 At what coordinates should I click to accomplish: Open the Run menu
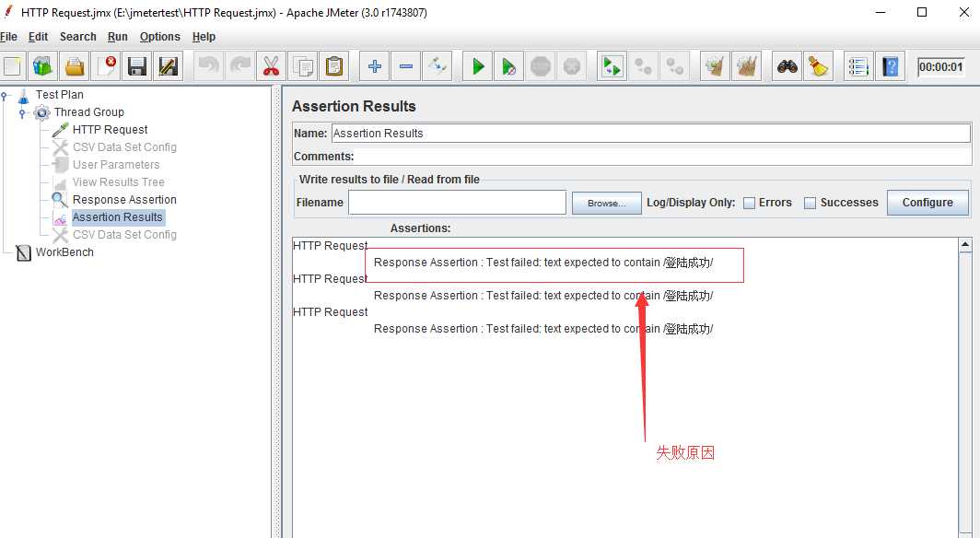click(118, 37)
